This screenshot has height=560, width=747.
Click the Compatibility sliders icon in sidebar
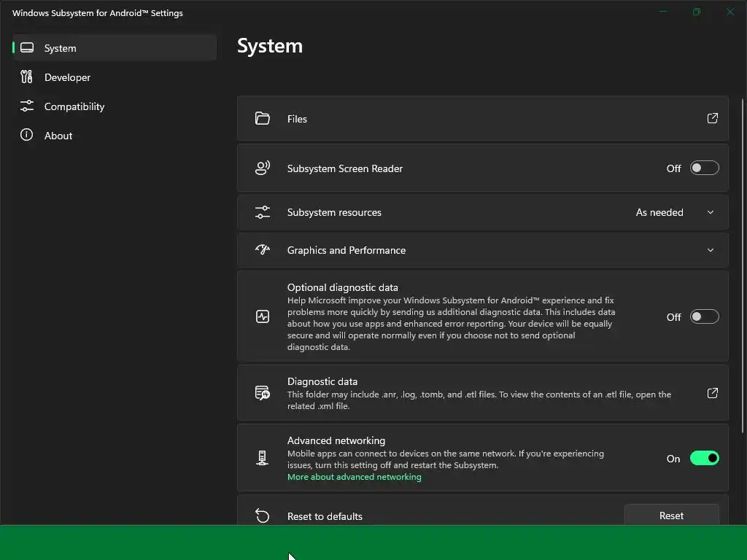[x=27, y=106]
